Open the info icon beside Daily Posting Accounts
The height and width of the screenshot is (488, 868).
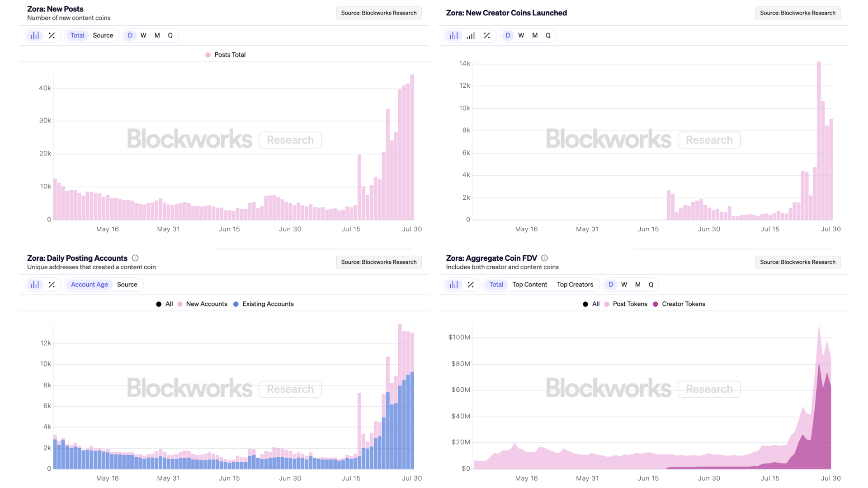coord(135,258)
